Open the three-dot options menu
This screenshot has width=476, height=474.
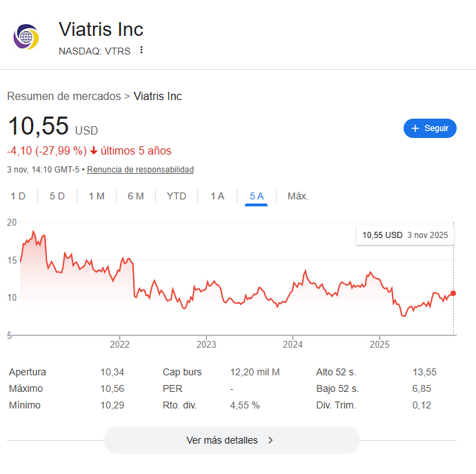coord(141,50)
